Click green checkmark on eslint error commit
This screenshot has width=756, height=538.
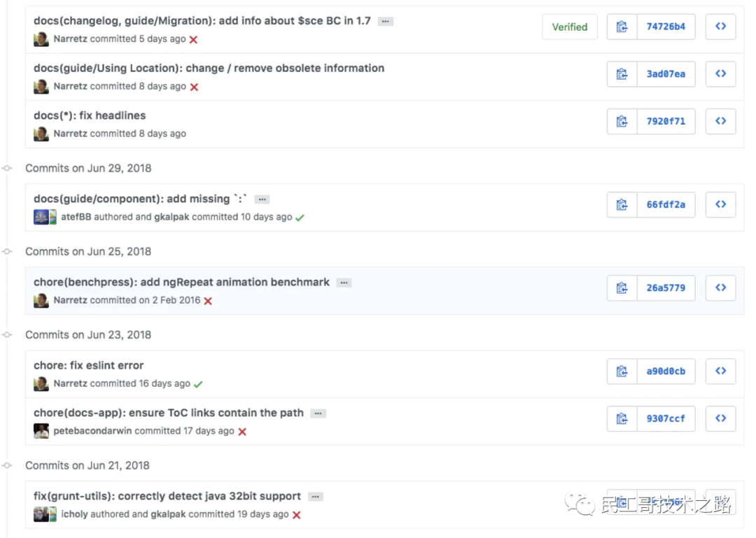click(198, 384)
